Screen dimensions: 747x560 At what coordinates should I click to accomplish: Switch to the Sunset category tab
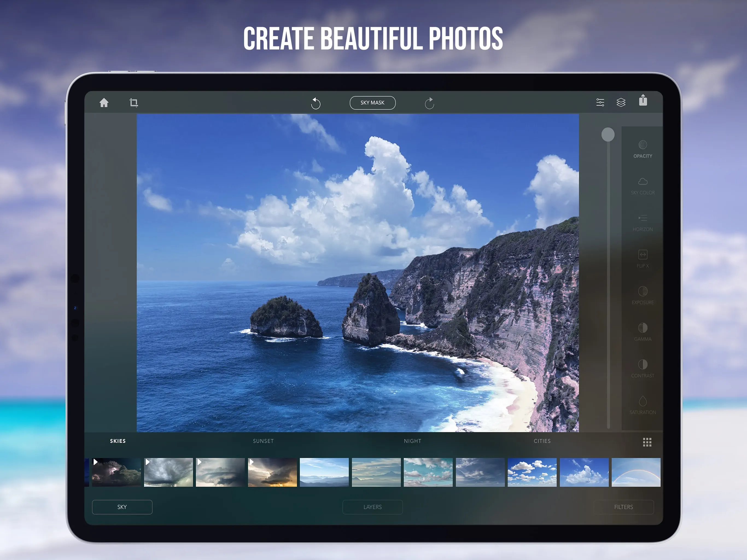pyautogui.click(x=263, y=441)
